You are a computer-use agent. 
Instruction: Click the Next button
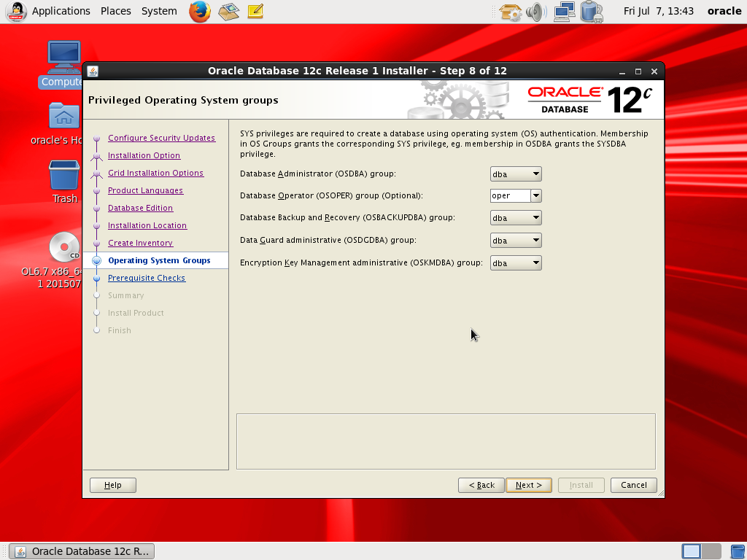coord(529,485)
